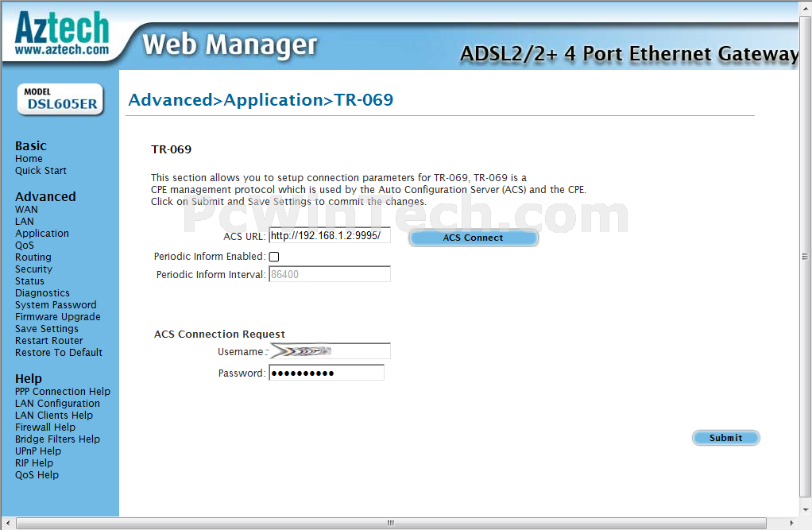The width and height of the screenshot is (812, 530).
Task: Open Diagnostics page
Action: [x=42, y=292]
